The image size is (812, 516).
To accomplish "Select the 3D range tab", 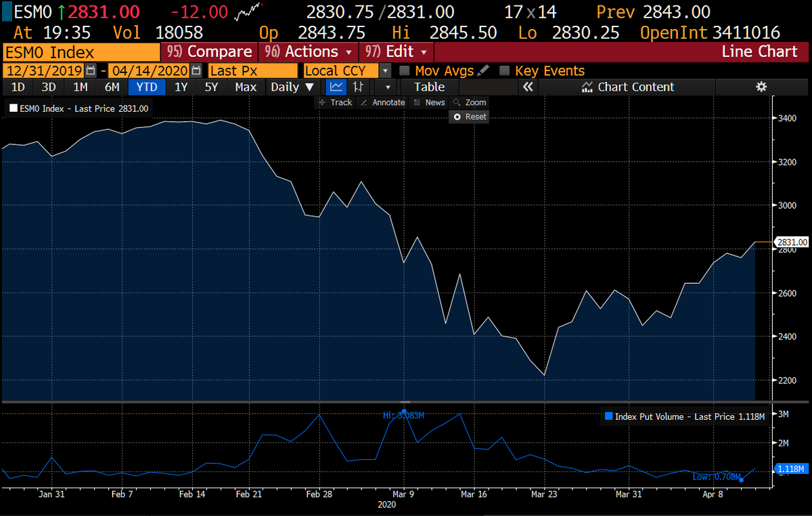I will pos(49,87).
